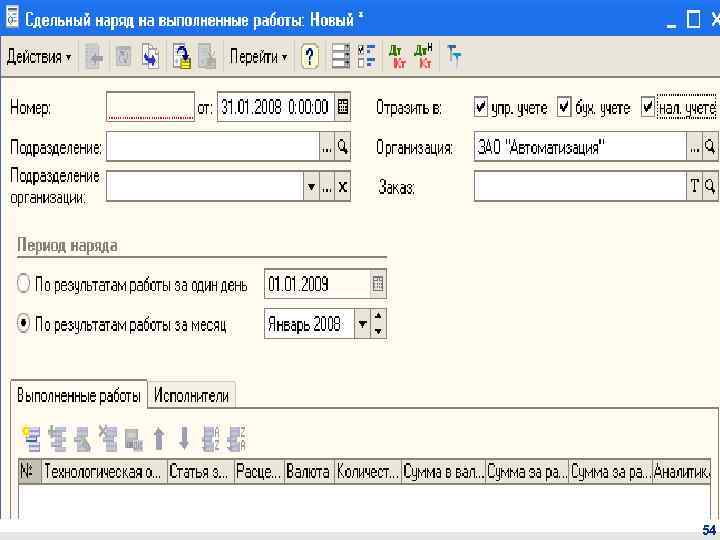The width and height of the screenshot is (720, 540).
Task: Decrease month with stepper down arrow
Action: 378,331
